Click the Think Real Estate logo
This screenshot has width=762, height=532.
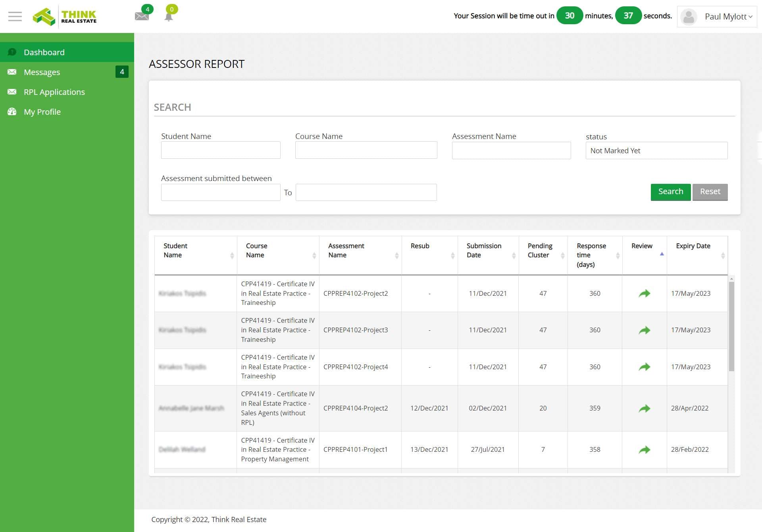[65, 17]
